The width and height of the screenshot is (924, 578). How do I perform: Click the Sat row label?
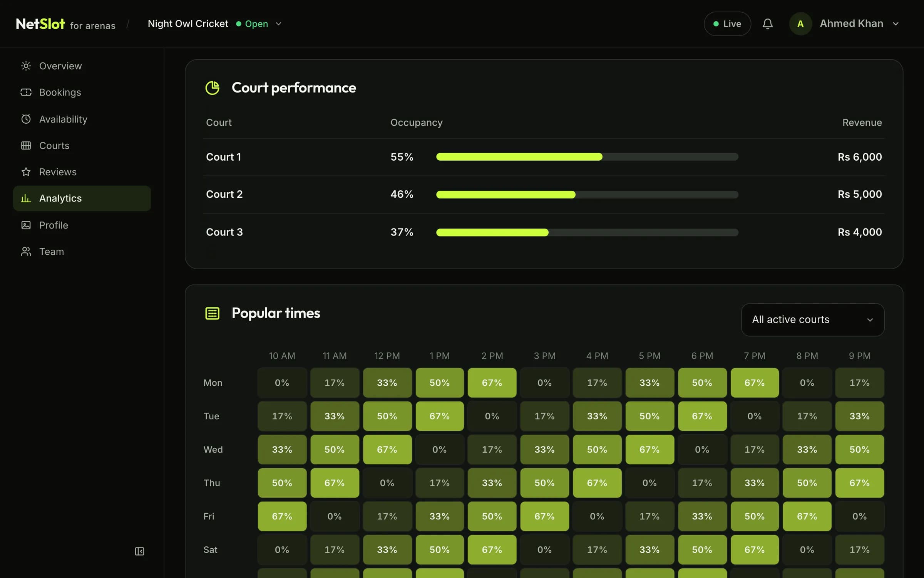pyautogui.click(x=210, y=549)
